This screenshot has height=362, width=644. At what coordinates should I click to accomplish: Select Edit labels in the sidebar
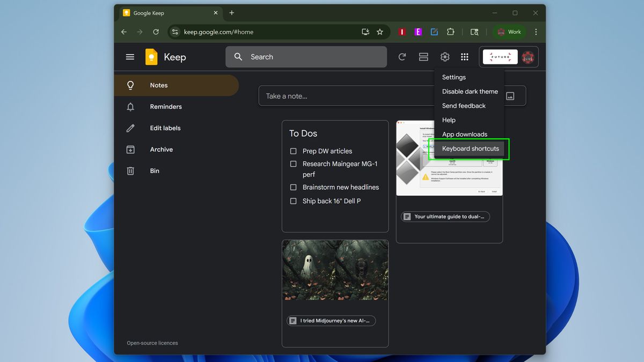tap(165, 128)
